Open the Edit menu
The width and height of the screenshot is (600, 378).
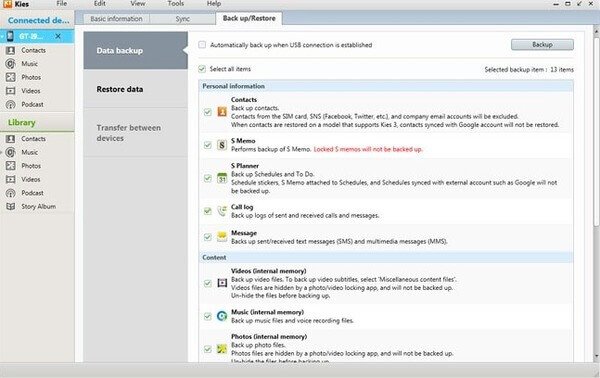pyautogui.click(x=100, y=3)
